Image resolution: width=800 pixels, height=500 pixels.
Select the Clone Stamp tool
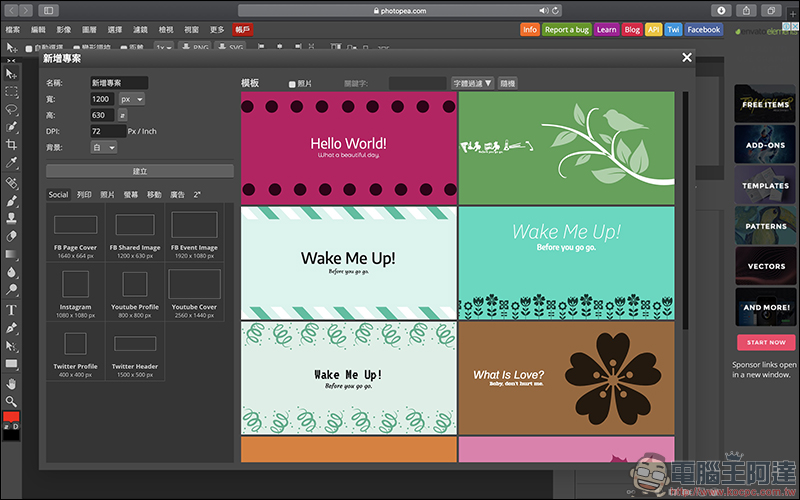[x=11, y=218]
